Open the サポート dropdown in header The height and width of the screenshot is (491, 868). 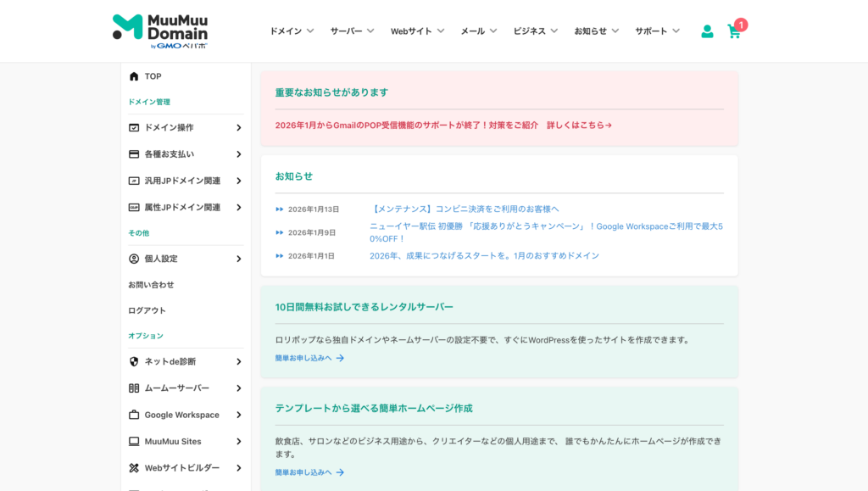[x=657, y=31]
